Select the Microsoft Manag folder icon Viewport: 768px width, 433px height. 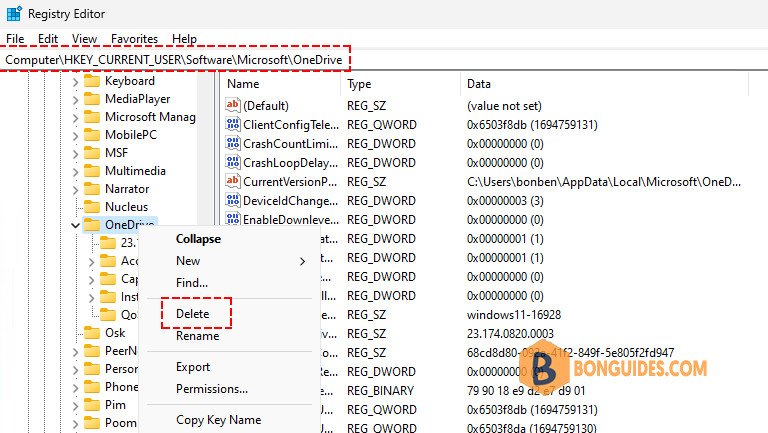pyautogui.click(x=92, y=117)
